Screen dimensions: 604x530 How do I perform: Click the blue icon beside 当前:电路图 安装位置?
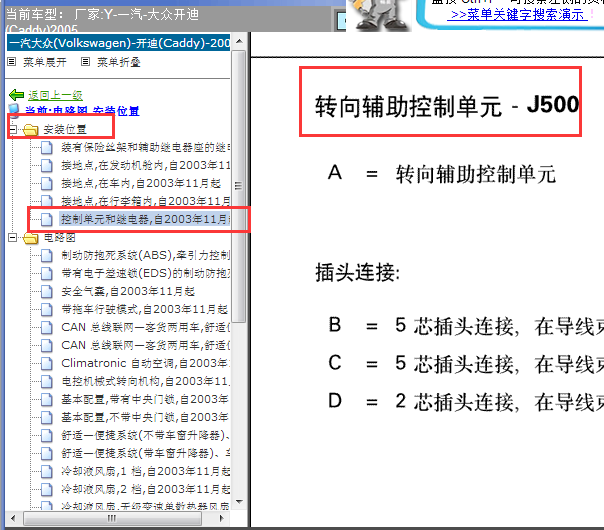14,111
